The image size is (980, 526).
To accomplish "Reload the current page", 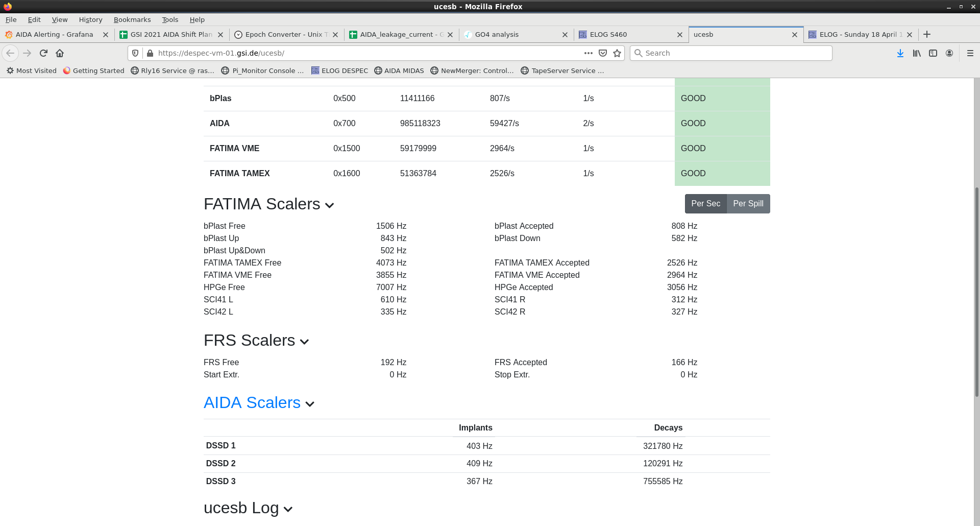I will pos(43,53).
